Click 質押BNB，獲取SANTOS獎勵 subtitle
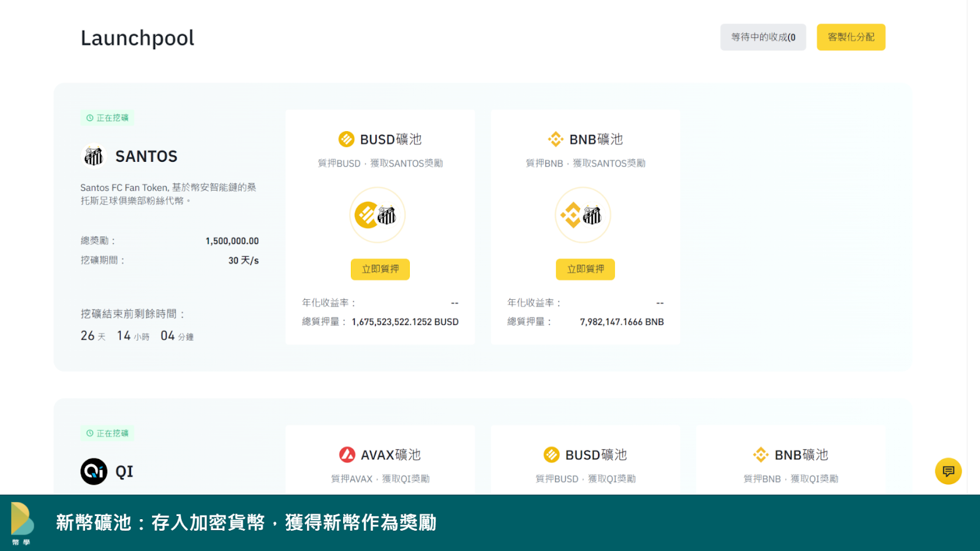 click(586, 163)
